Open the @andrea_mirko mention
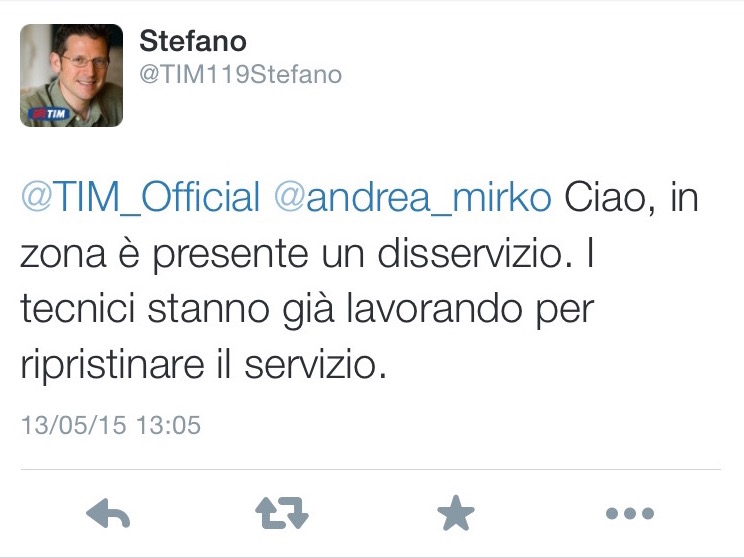 click(412, 197)
